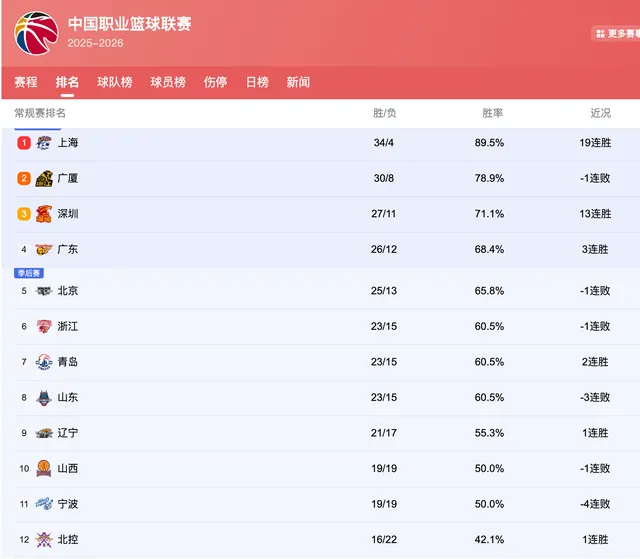
Task: Click the 55.3% win rate value
Action: point(489,433)
